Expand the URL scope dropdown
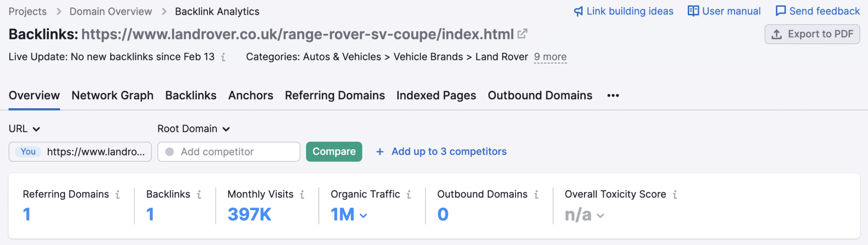Viewport: 868px width, 245px height. (x=25, y=129)
